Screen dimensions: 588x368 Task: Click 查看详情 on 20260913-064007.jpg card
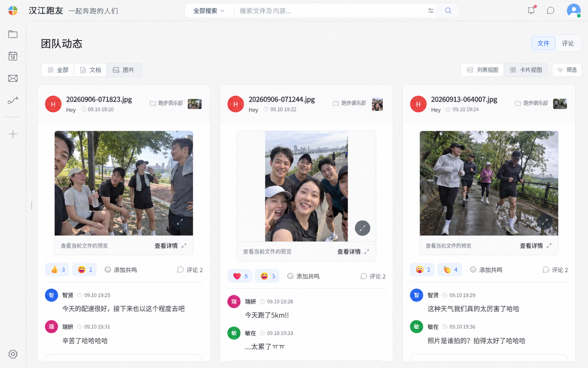point(535,246)
